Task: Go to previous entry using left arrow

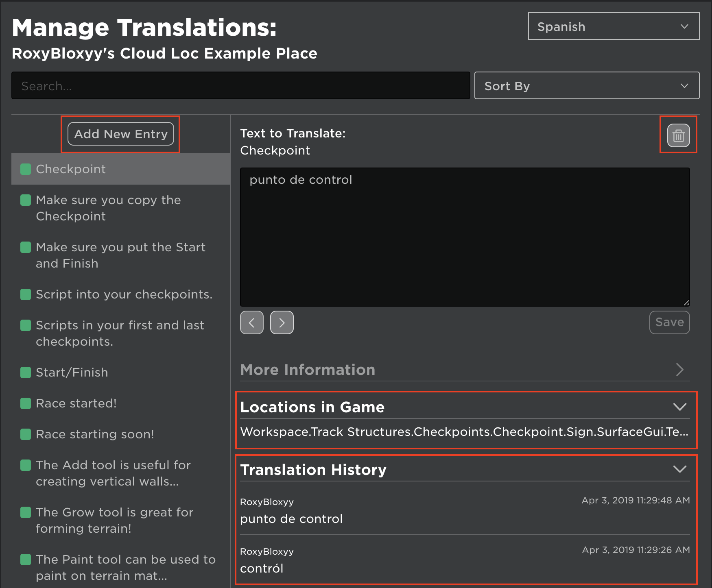Action: point(251,322)
